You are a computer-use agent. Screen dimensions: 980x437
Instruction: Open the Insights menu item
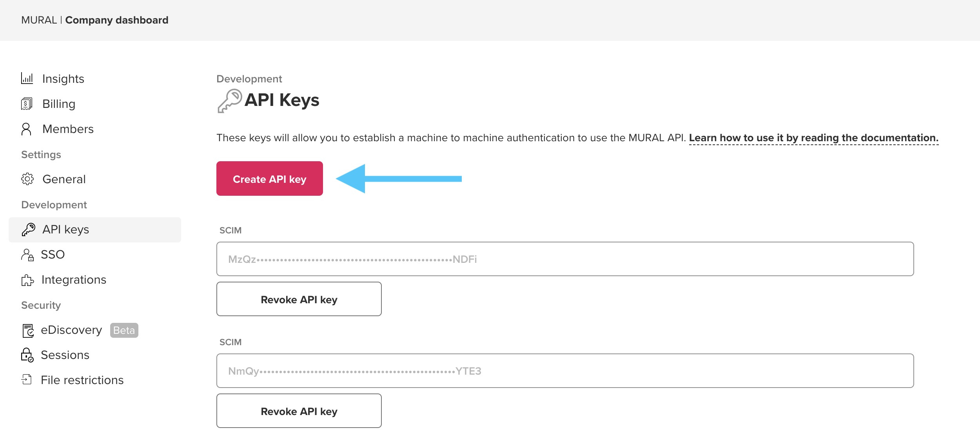pyautogui.click(x=63, y=79)
